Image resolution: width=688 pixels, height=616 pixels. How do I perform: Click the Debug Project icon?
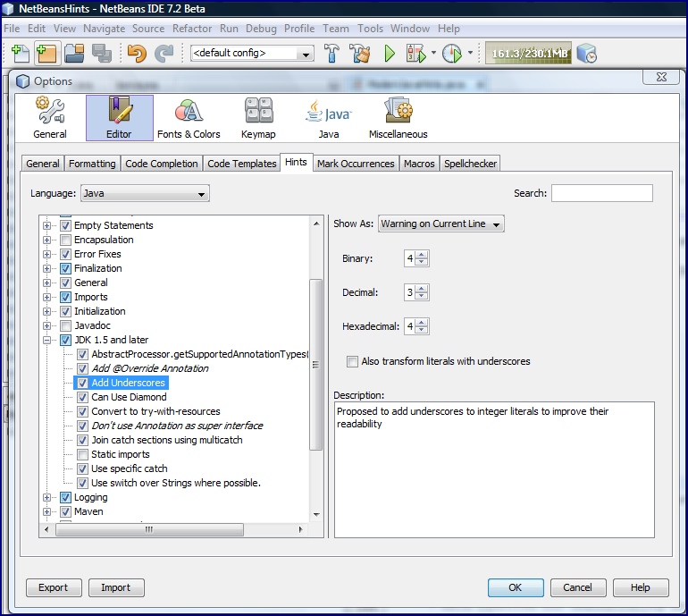point(416,54)
